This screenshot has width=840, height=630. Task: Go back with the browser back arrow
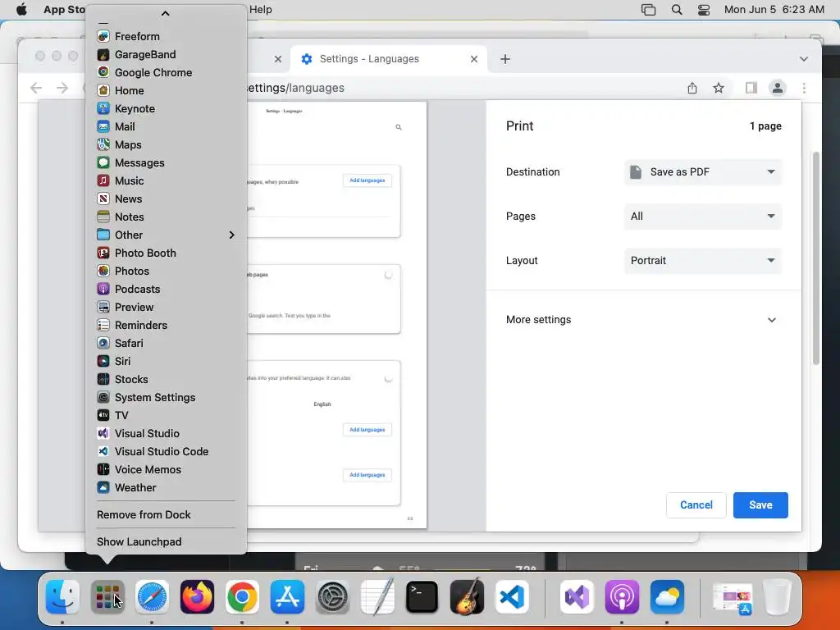point(36,88)
